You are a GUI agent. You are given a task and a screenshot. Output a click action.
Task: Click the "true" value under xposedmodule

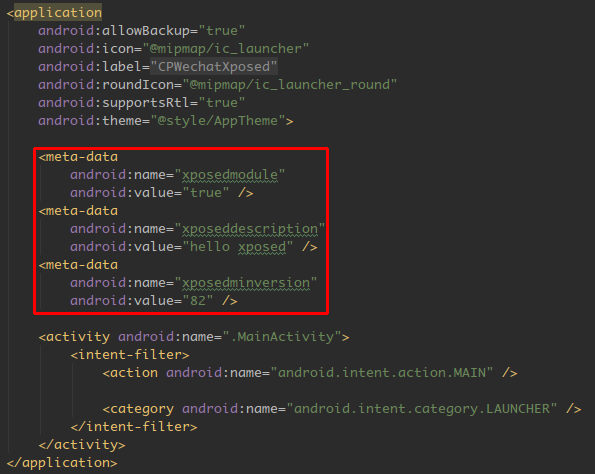(206, 193)
